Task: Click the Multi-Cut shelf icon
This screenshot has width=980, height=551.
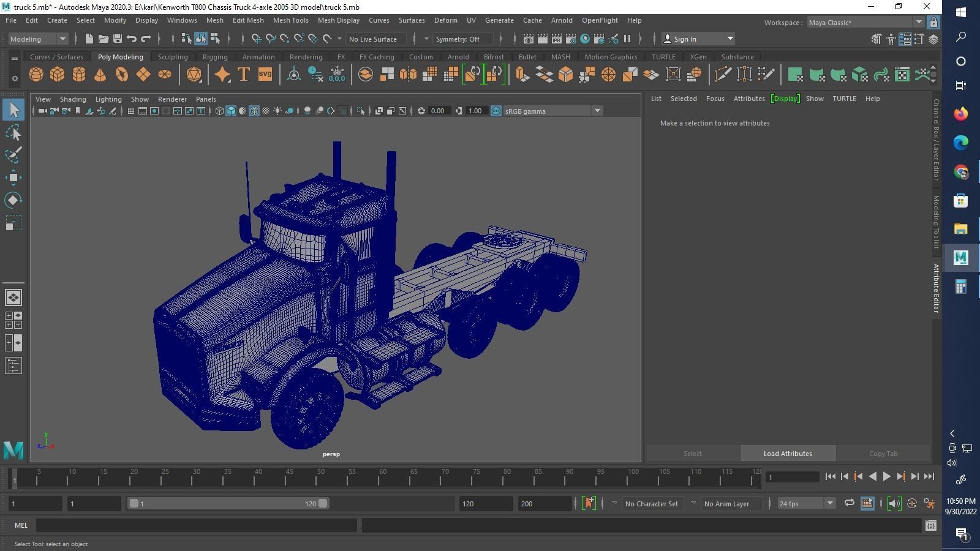Action: 723,75
